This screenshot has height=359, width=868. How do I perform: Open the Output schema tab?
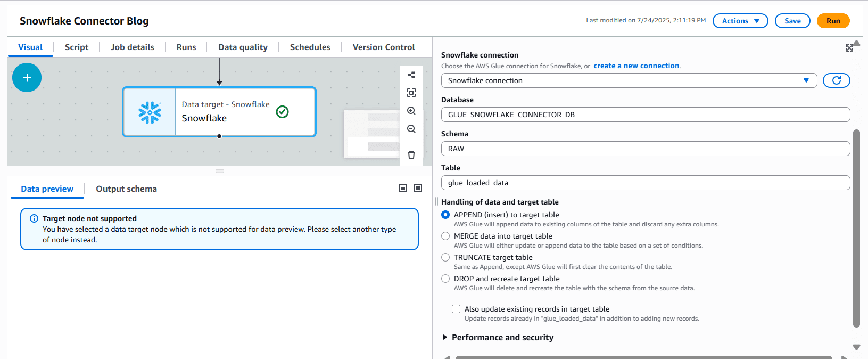(x=126, y=189)
